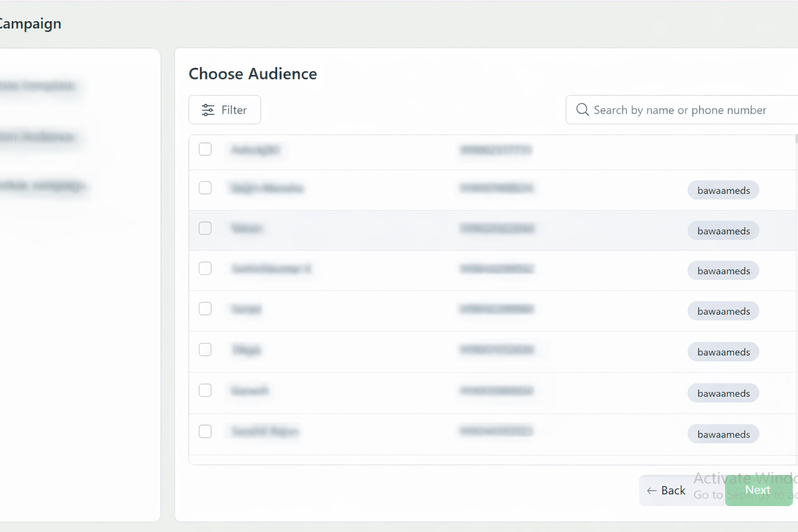The width and height of the screenshot is (798, 532).
Task: Tick the first contact row checkbox
Action: 205,149
